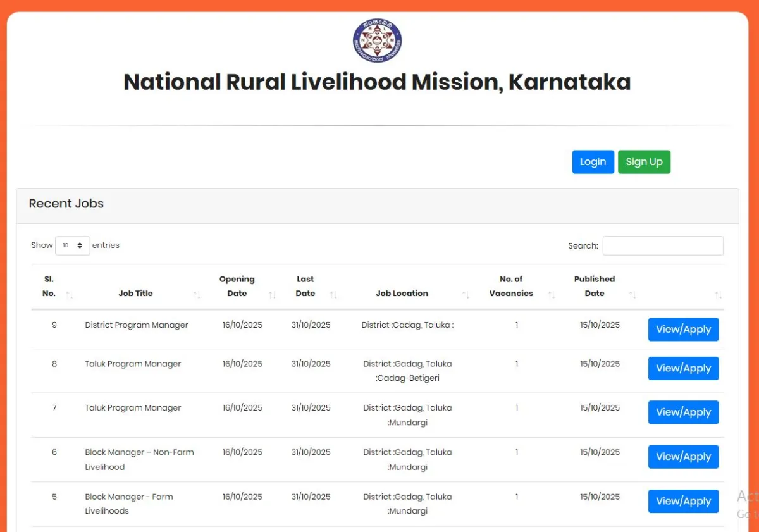Sort by Published Date column arrows

(x=632, y=295)
